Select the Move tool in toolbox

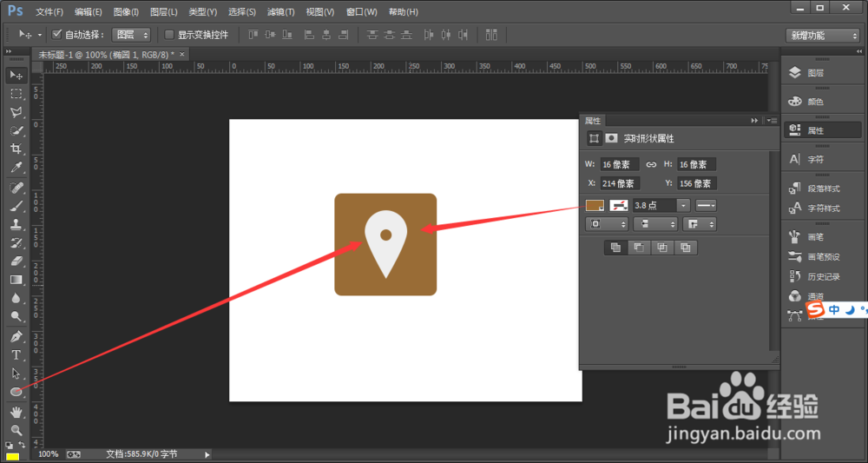(16, 75)
